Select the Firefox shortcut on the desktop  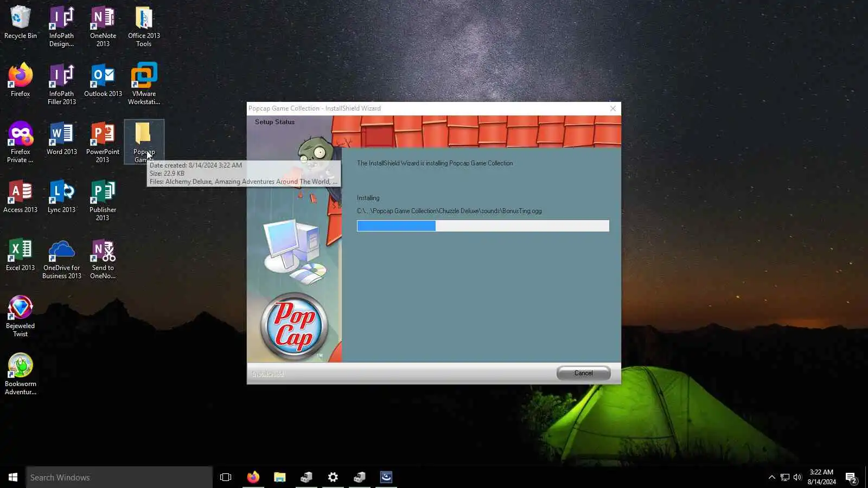tap(21, 80)
